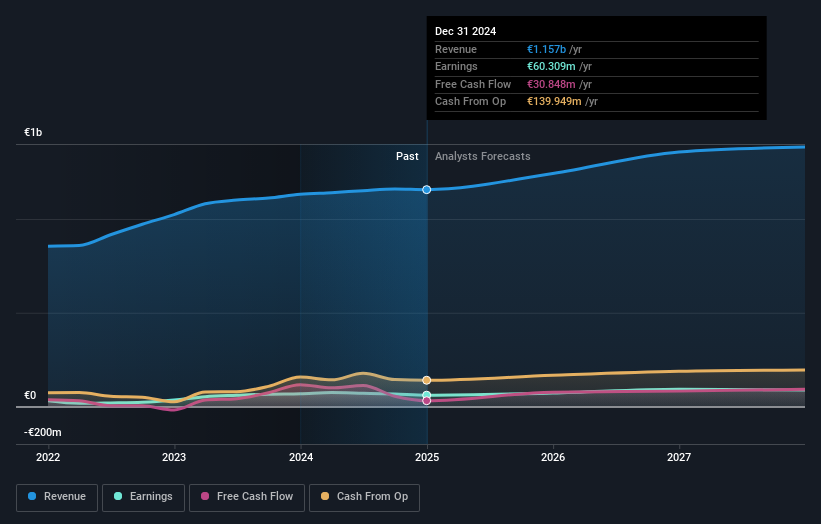The image size is (821, 524).
Task: Toggle the Free Cash Flow legend button
Action: [247, 497]
